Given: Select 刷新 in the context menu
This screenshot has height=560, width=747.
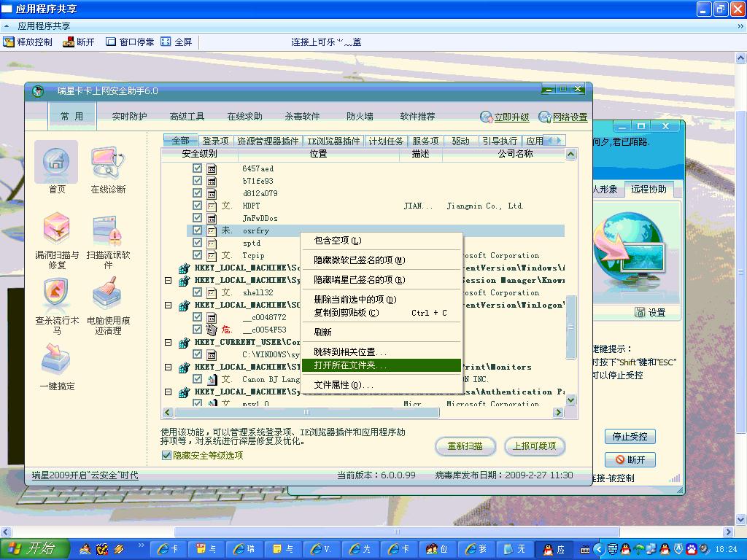Looking at the screenshot, I should click(381, 332).
